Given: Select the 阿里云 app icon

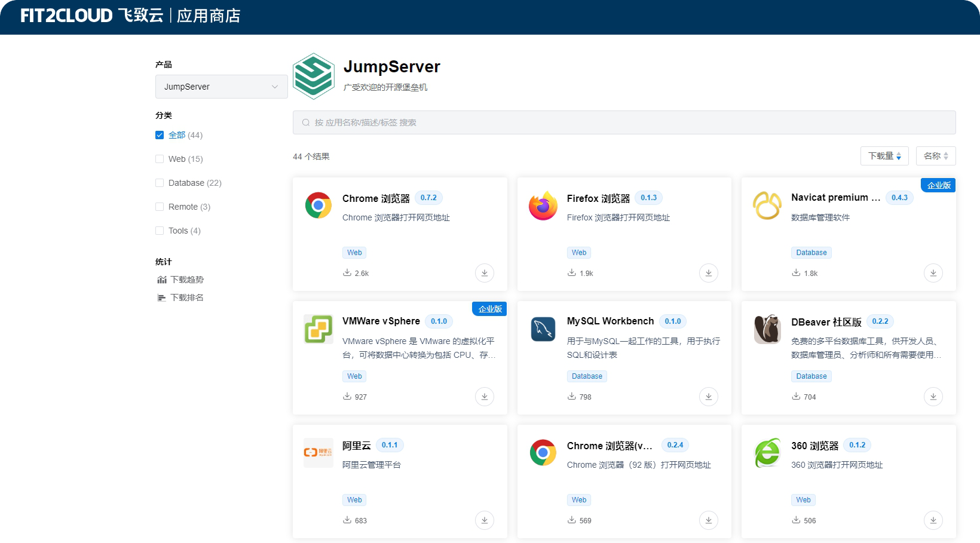Looking at the screenshot, I should [318, 453].
